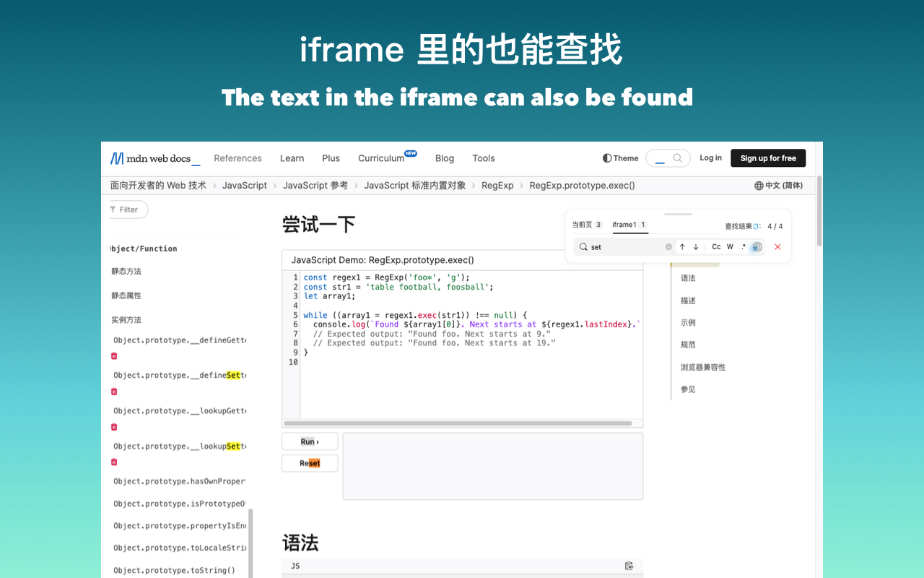Switch to the iframe1 results tab

(629, 225)
